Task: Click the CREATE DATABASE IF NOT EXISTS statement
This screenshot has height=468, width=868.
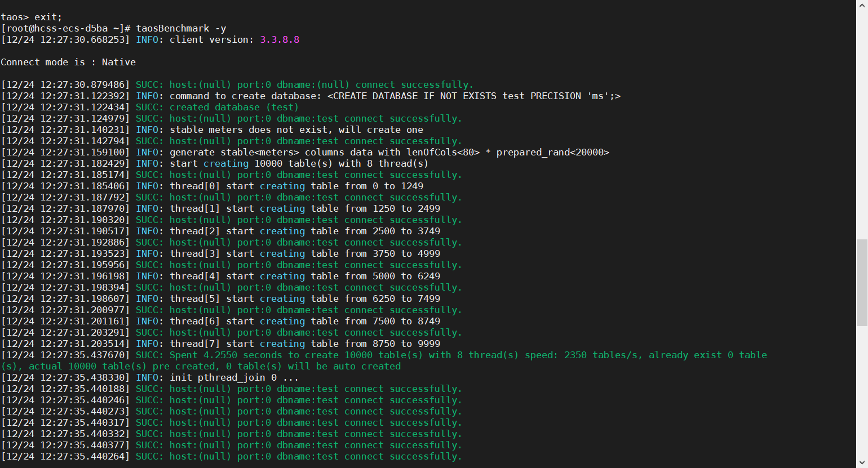Action: tap(473, 96)
